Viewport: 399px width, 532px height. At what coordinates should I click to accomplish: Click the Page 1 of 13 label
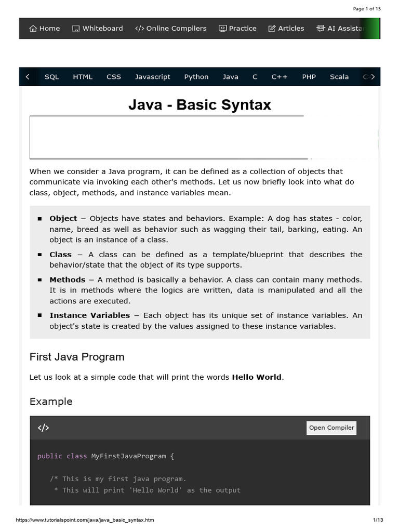(x=367, y=9)
